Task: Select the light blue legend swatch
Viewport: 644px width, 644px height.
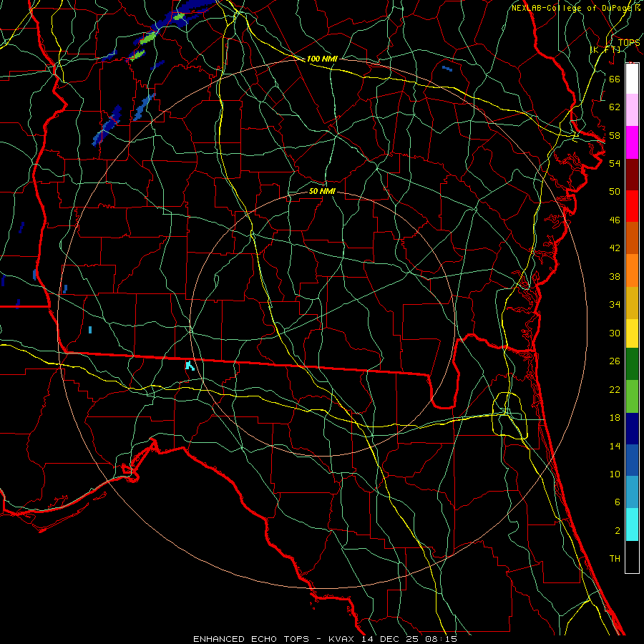Action: (632, 492)
